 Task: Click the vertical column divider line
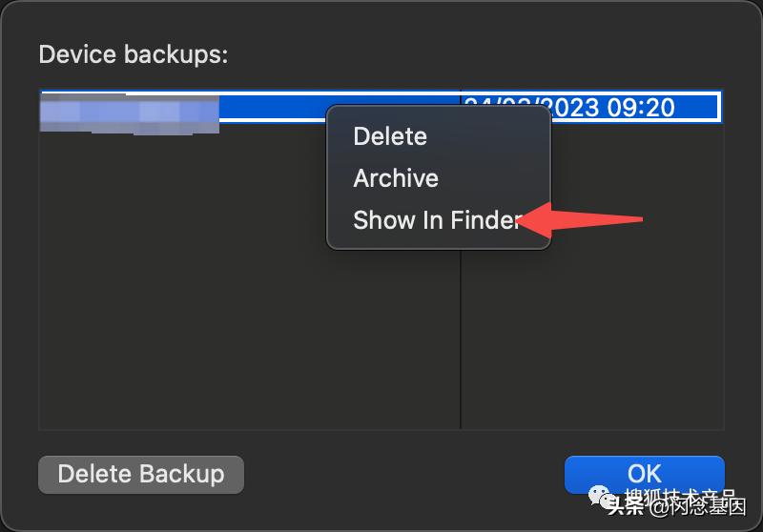(x=461, y=334)
